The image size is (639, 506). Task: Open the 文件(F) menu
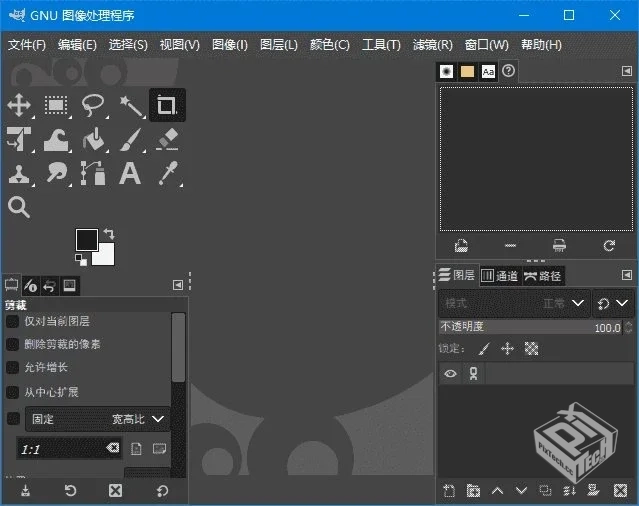(26, 44)
